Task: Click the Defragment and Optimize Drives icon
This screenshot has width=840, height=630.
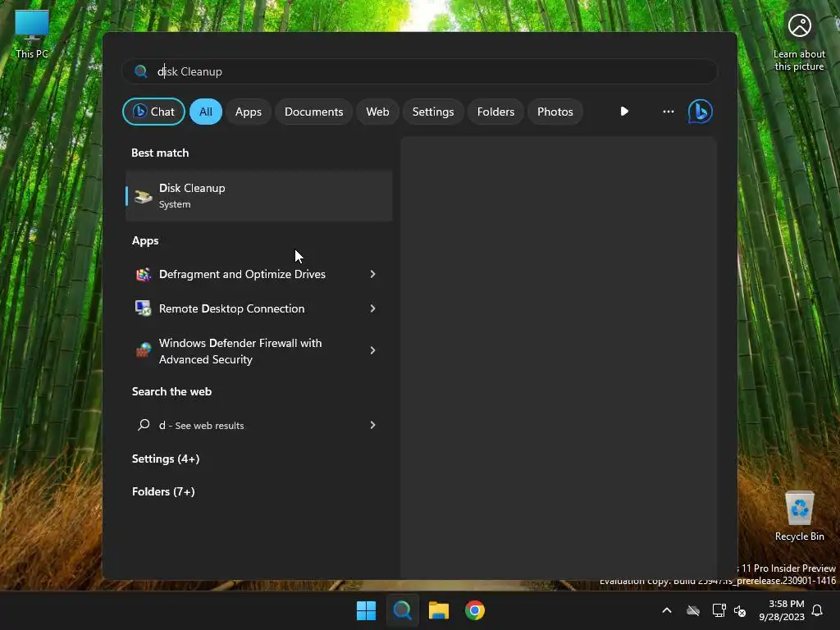Action: 143,274
